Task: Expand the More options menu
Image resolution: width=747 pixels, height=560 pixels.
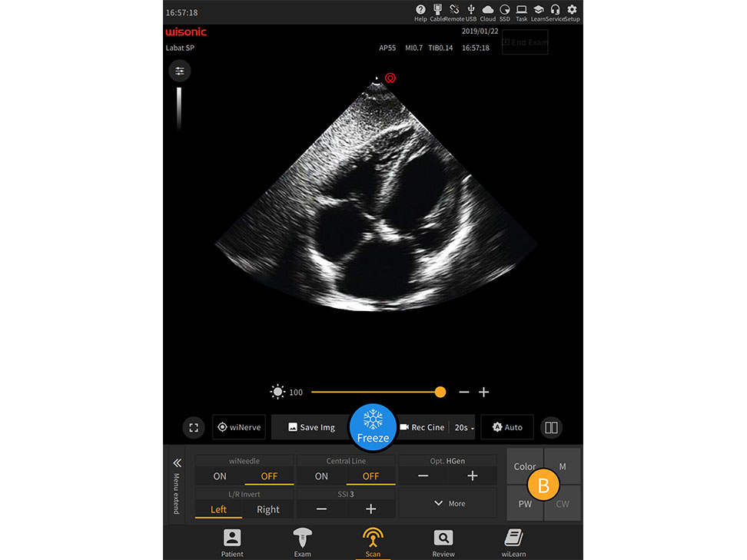Action: (447, 503)
